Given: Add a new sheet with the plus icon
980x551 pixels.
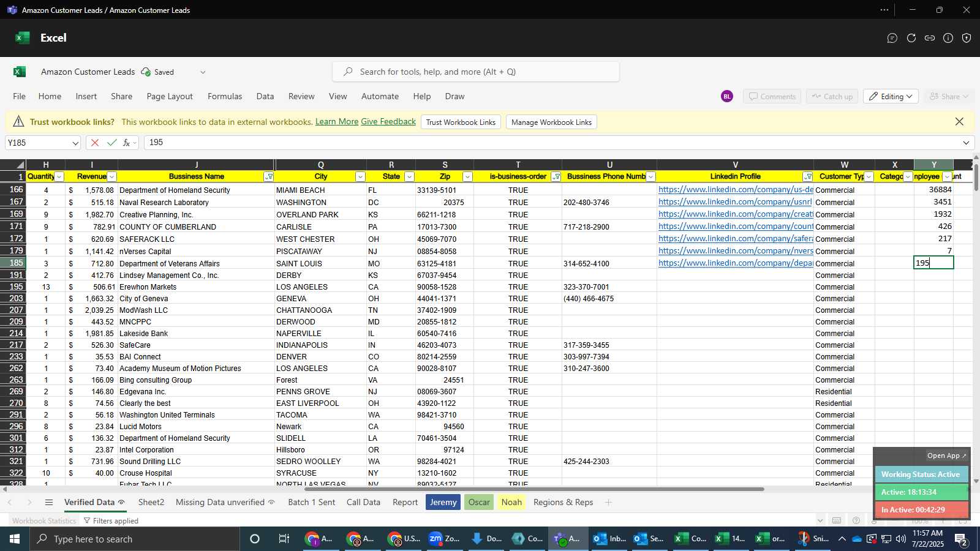Looking at the screenshot, I should (x=608, y=502).
